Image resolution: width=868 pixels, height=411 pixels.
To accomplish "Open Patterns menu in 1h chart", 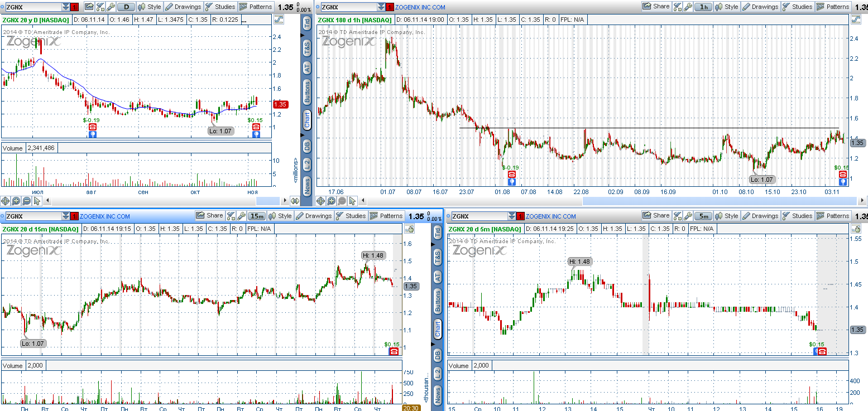I will click(833, 7).
